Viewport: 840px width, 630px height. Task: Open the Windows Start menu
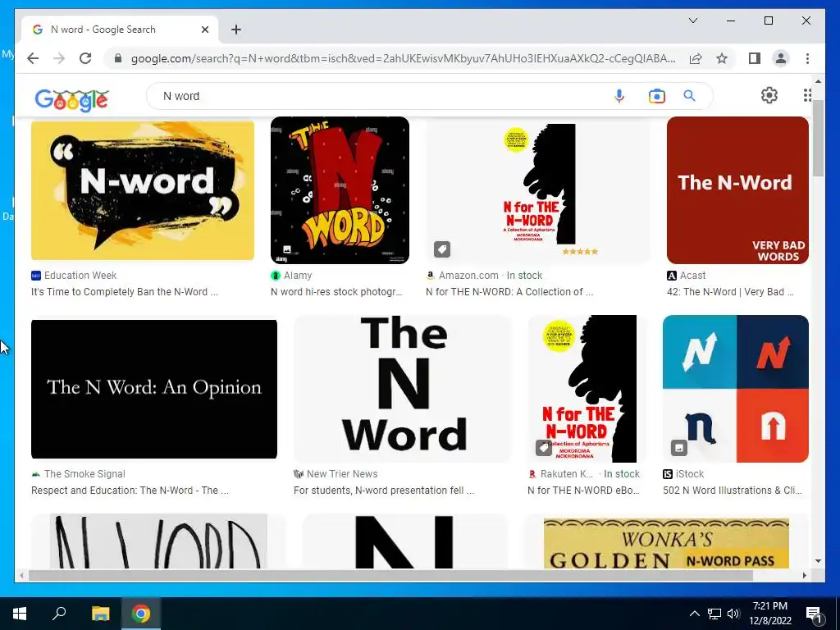click(x=20, y=614)
